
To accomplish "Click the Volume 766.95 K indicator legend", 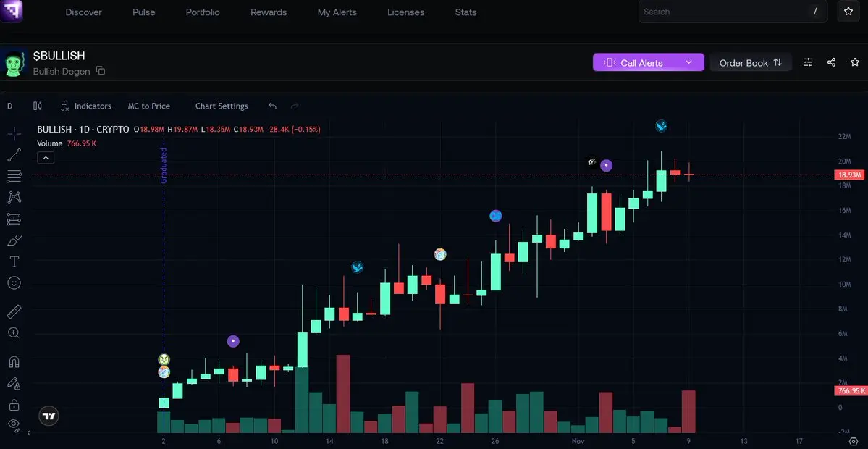I will 67,143.
